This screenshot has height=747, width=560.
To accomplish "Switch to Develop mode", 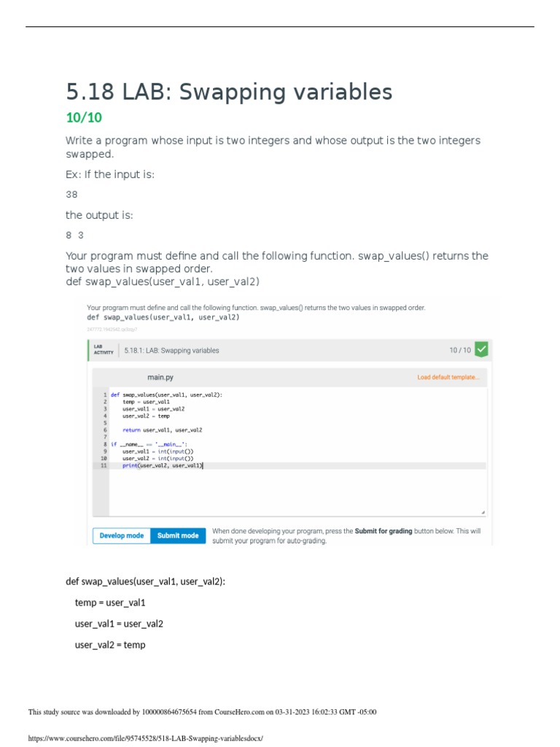I will [122, 535].
